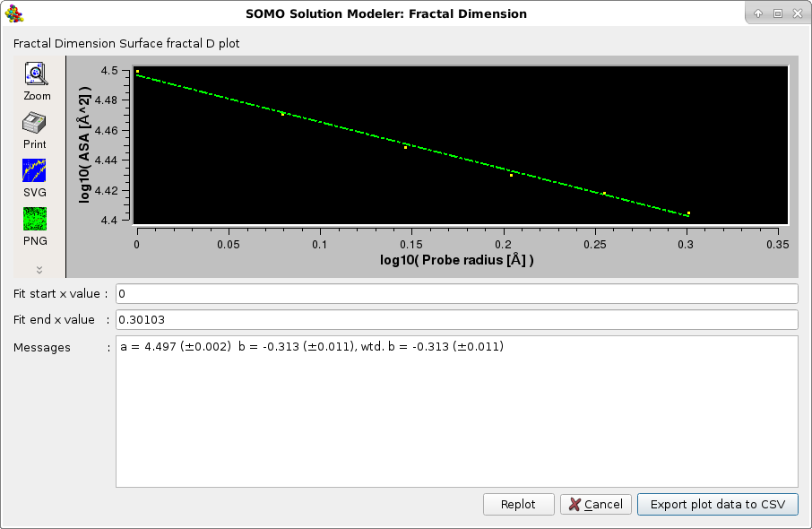Viewport: 812px width, 529px height.
Task: Save the plot as PNG image
Action: (x=35, y=225)
